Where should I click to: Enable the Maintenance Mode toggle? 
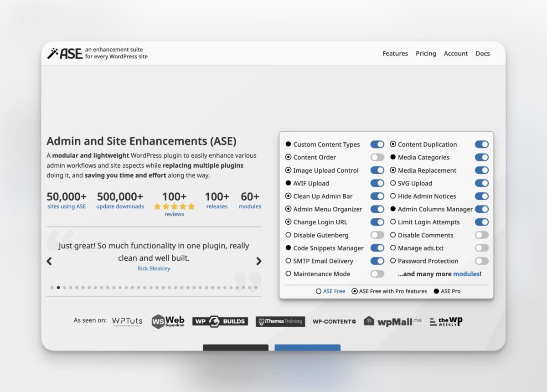tap(377, 273)
